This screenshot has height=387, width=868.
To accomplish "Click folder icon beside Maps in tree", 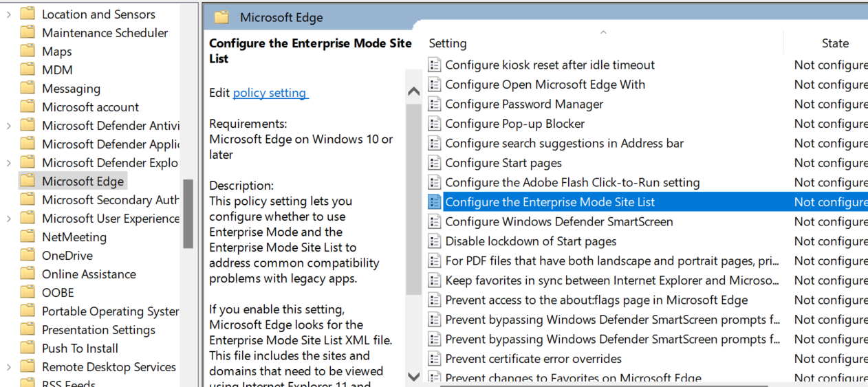I will click(28, 51).
